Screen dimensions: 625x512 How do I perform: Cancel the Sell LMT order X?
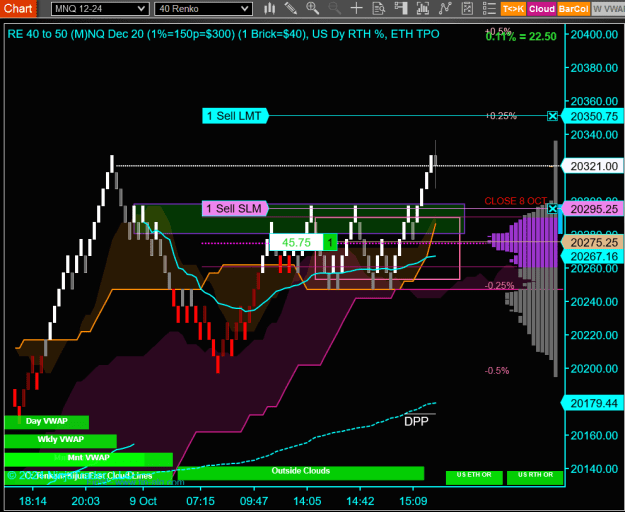(552, 116)
